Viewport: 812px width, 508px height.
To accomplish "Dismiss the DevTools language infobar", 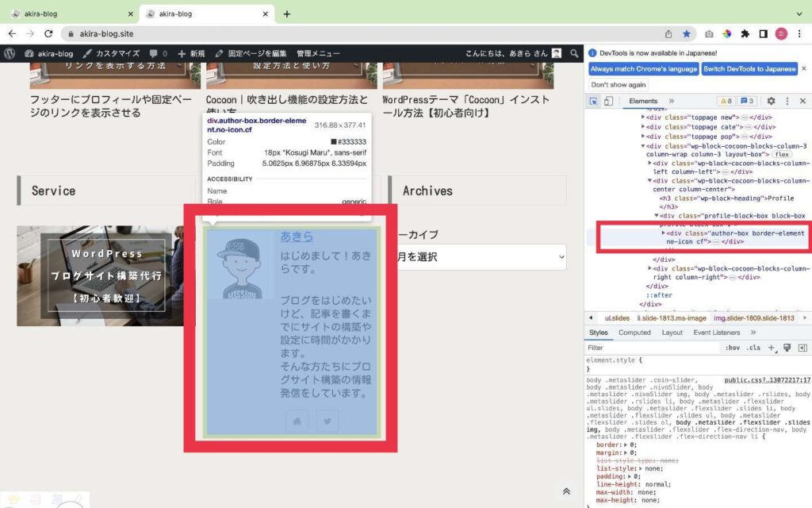I will click(804, 68).
